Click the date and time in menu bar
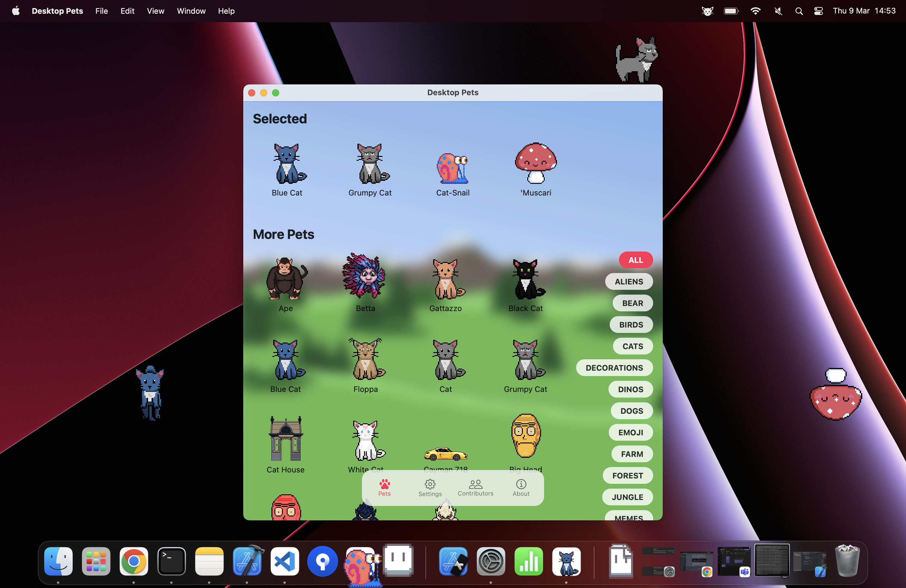906x588 pixels. [x=864, y=11]
